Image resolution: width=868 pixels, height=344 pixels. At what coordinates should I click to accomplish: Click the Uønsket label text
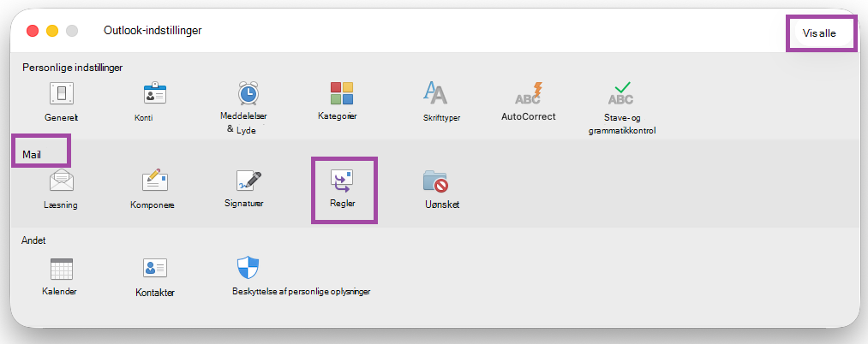(x=441, y=205)
